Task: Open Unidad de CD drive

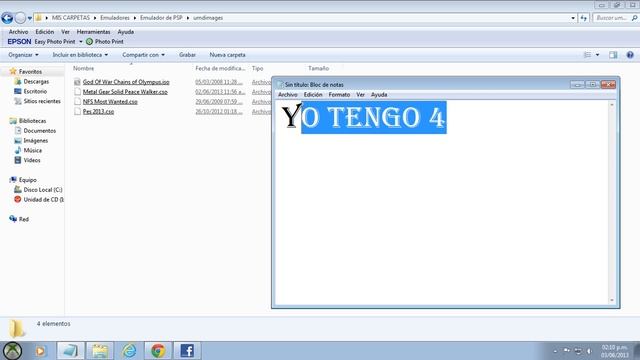Action: [x=43, y=200]
